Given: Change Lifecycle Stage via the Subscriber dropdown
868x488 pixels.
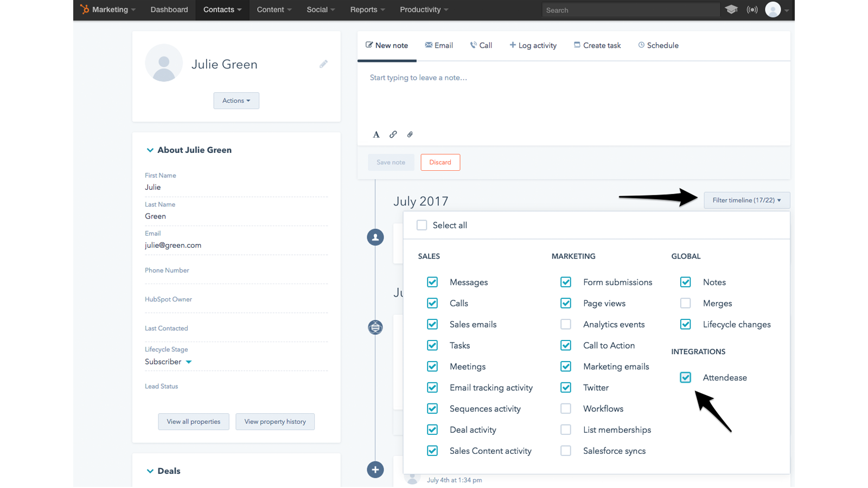Looking at the screenshot, I should pos(169,362).
